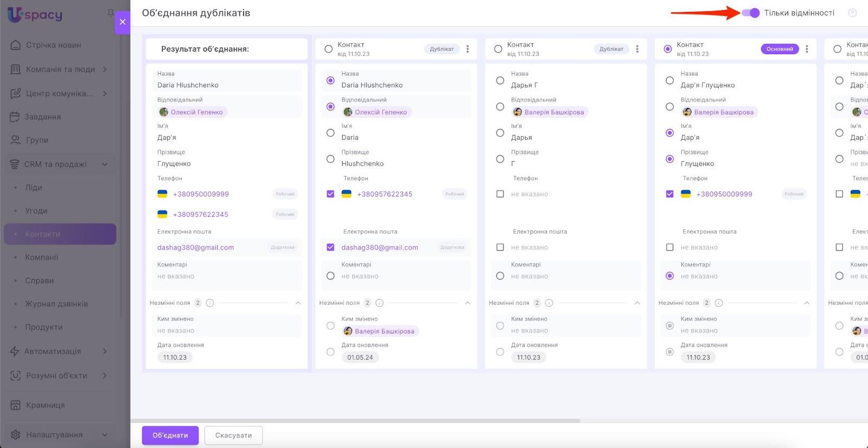Screen dimensions: 868x448
Task: Collapse result column's Незмінні поля section
Action: click(x=298, y=303)
